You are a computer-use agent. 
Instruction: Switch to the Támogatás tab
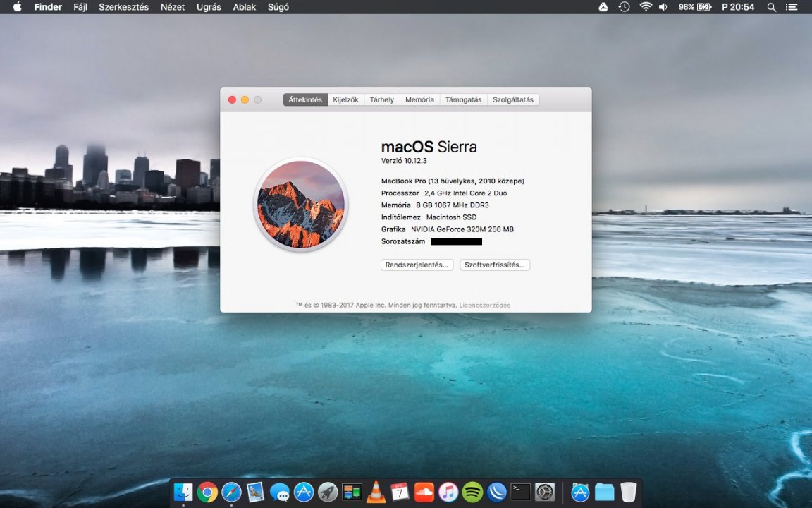click(464, 99)
